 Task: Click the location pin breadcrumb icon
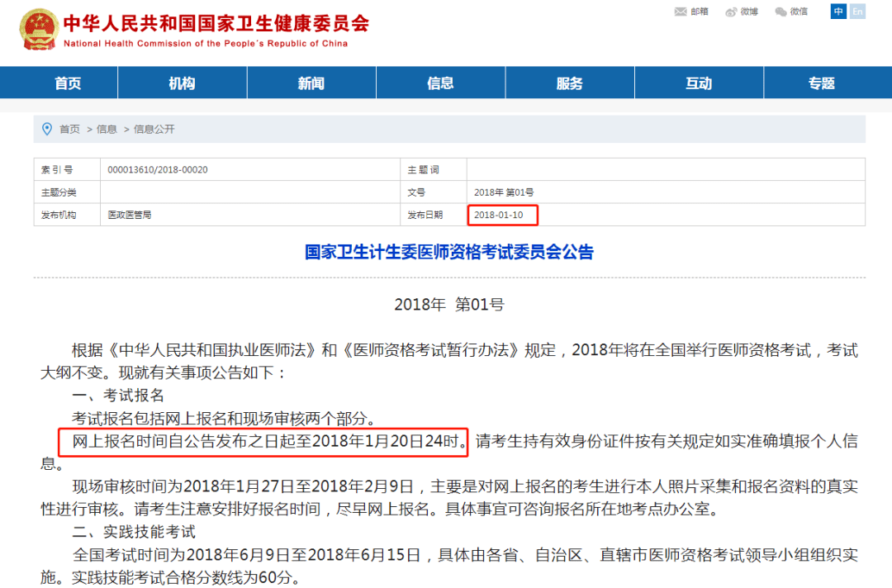(47, 129)
